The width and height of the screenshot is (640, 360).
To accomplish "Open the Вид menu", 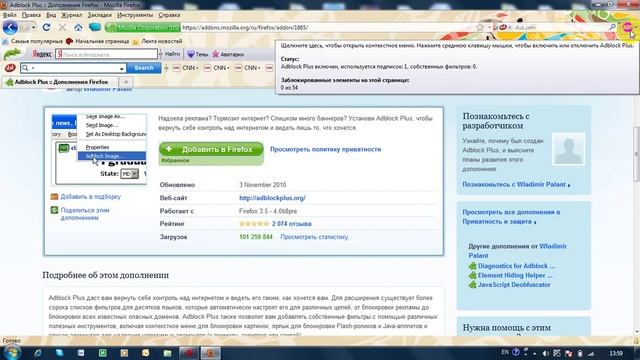I will tap(51, 15).
